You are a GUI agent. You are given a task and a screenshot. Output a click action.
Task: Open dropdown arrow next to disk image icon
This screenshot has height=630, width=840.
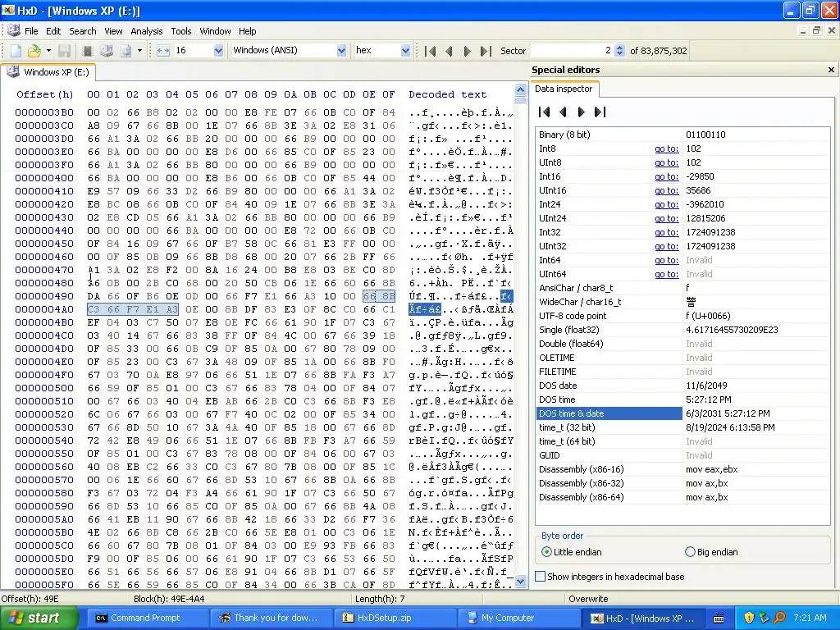click(x=139, y=51)
